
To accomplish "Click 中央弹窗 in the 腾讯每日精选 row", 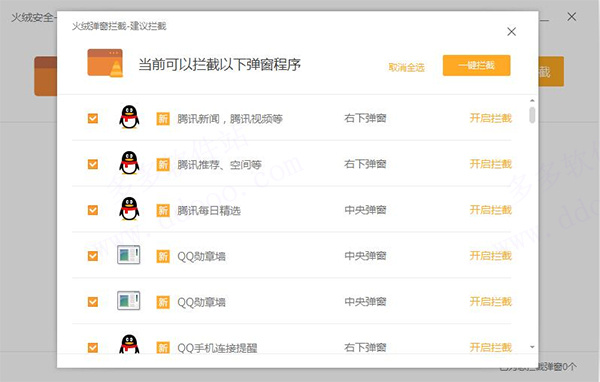I will (x=365, y=210).
